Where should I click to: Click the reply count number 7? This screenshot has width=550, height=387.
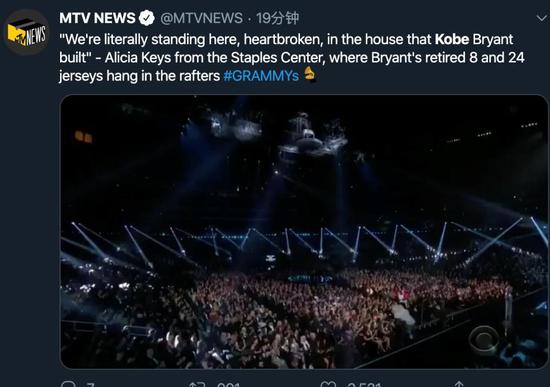[x=90, y=385]
